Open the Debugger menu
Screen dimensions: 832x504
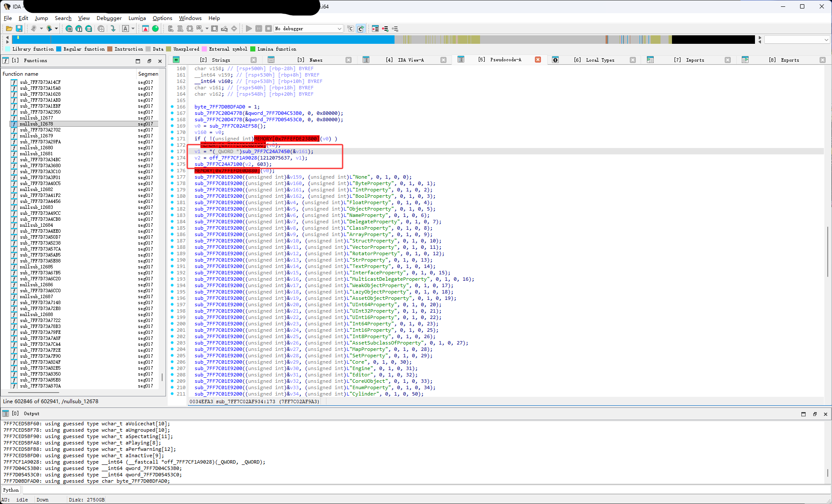pyautogui.click(x=109, y=18)
